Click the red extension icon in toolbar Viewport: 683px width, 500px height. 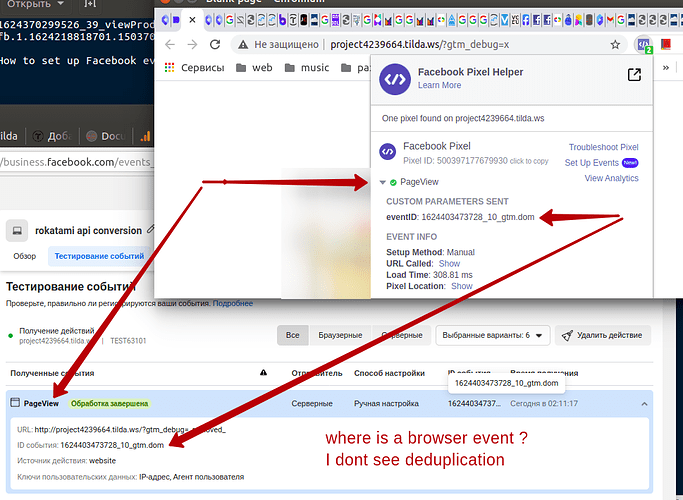point(666,44)
